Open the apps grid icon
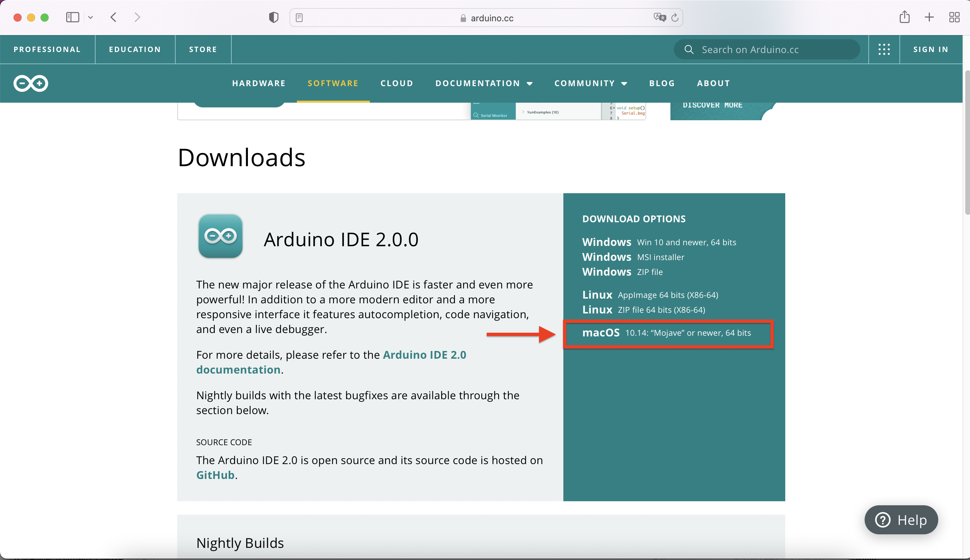970x560 pixels. 884,49
